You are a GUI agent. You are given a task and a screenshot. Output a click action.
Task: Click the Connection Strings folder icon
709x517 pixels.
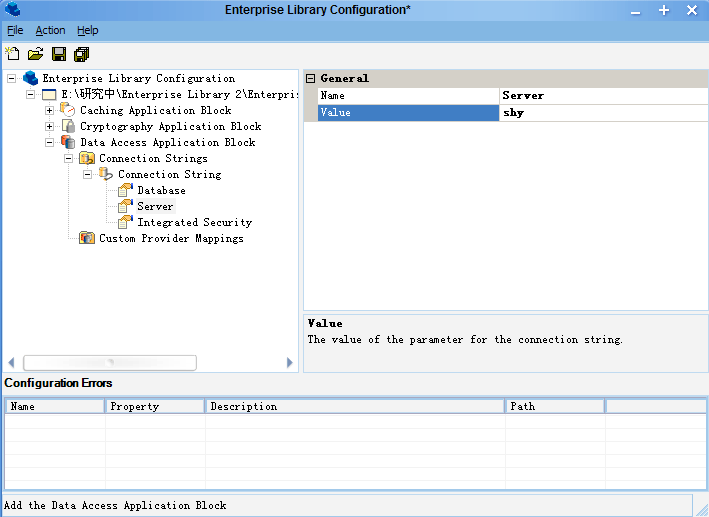click(x=87, y=158)
